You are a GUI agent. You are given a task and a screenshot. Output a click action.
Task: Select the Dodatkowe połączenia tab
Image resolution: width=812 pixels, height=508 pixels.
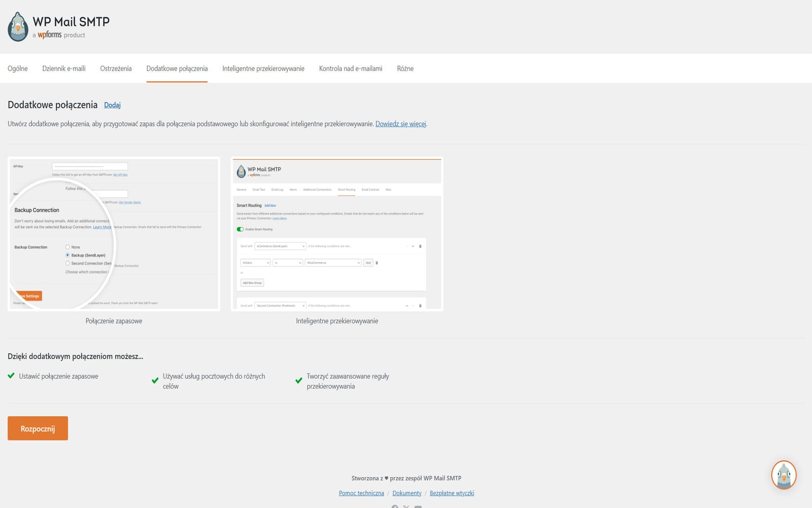point(177,69)
